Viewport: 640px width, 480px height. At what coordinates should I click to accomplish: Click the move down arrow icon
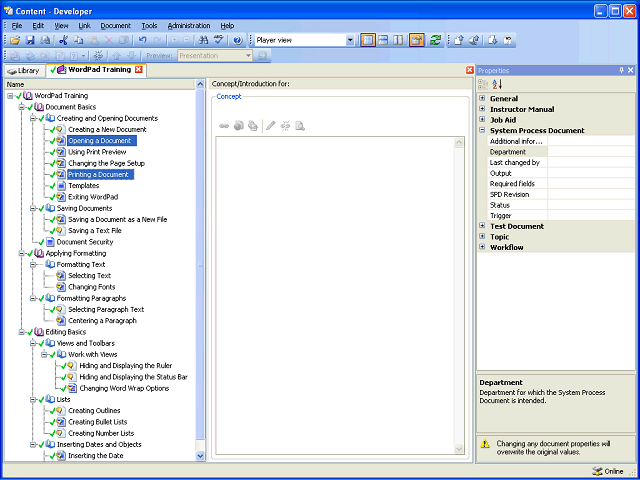[x=131, y=56]
